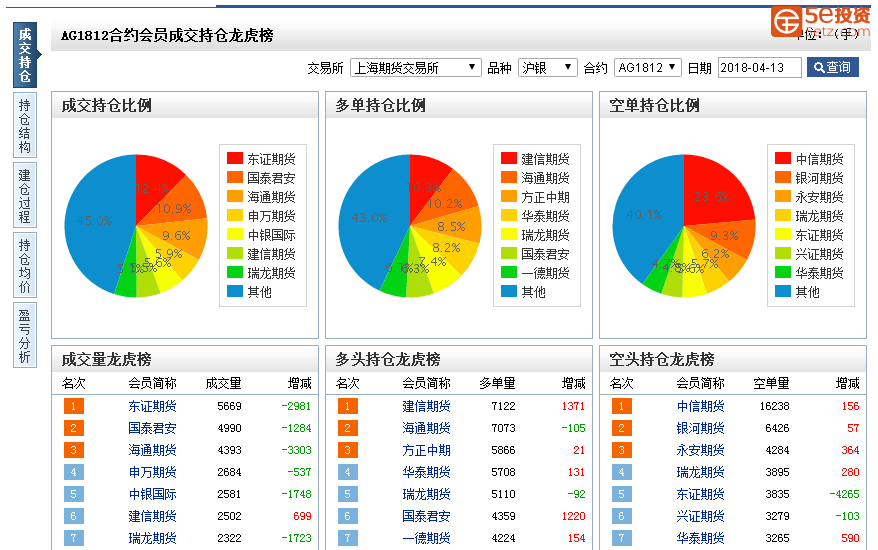878x550 pixels.
Task: Click the 空单持仓比例 panel title
Action: (x=654, y=105)
